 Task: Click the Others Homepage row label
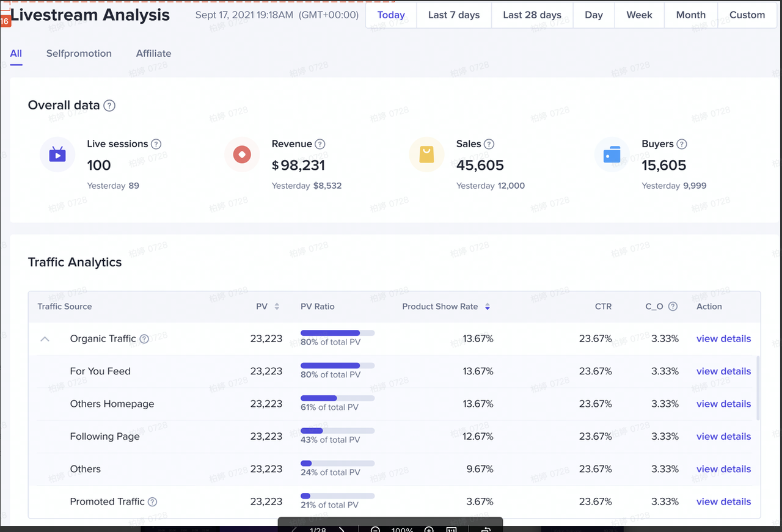click(112, 404)
